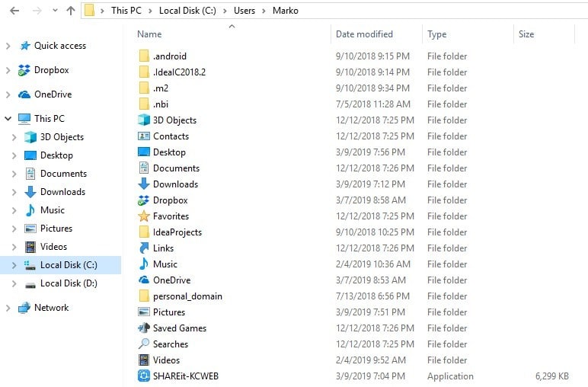The height and width of the screenshot is (387, 588).
Task: Select Downloads folder in file list
Action: coord(175,184)
